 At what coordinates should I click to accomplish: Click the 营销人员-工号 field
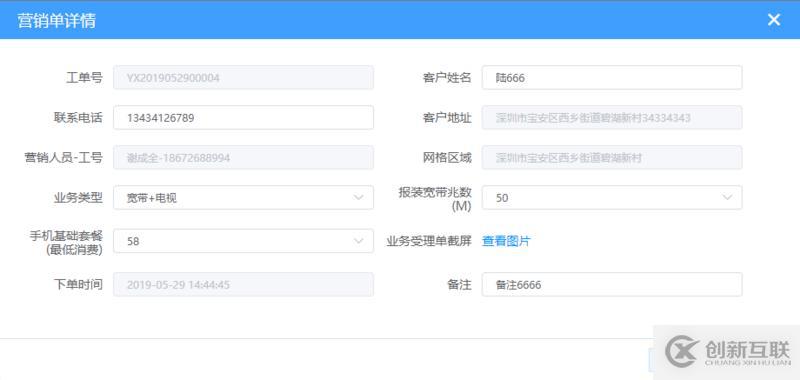point(243,158)
